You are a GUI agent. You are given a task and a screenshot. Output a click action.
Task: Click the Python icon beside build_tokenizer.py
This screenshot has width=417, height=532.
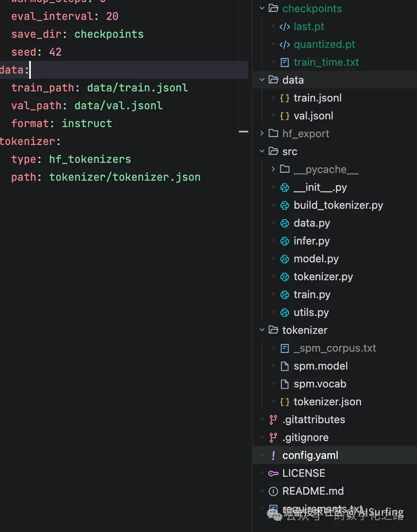[285, 205]
